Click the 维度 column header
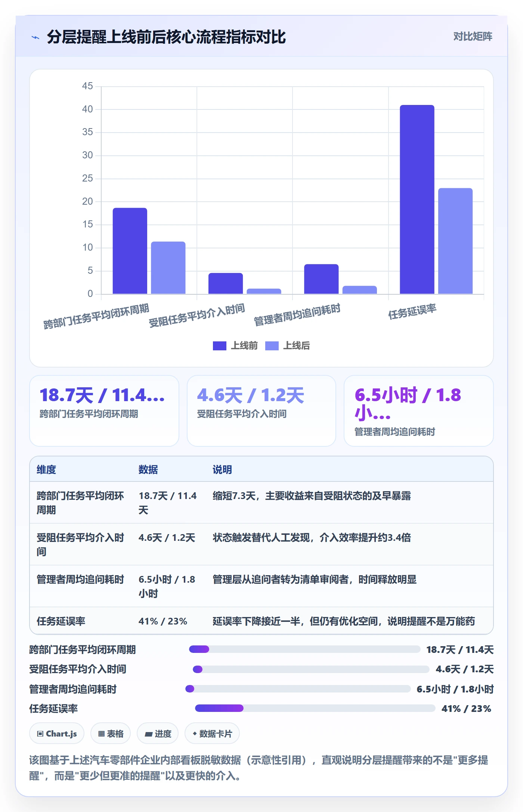Viewport: 523px width, 812px height. click(46, 469)
